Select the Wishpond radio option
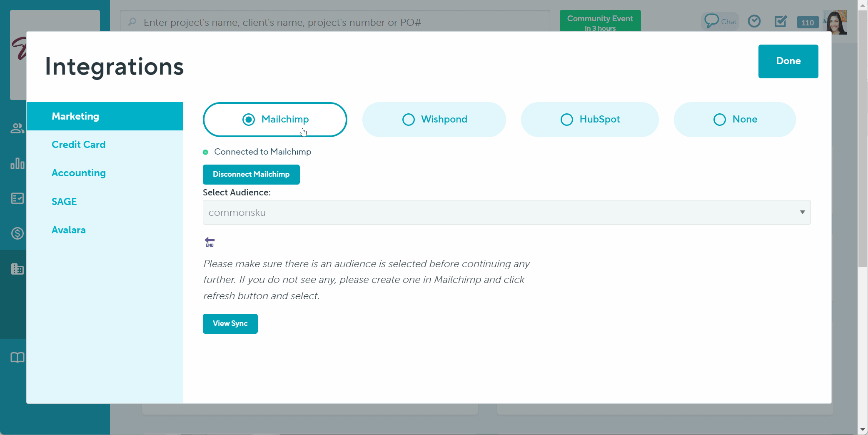The image size is (868, 435). 409,120
